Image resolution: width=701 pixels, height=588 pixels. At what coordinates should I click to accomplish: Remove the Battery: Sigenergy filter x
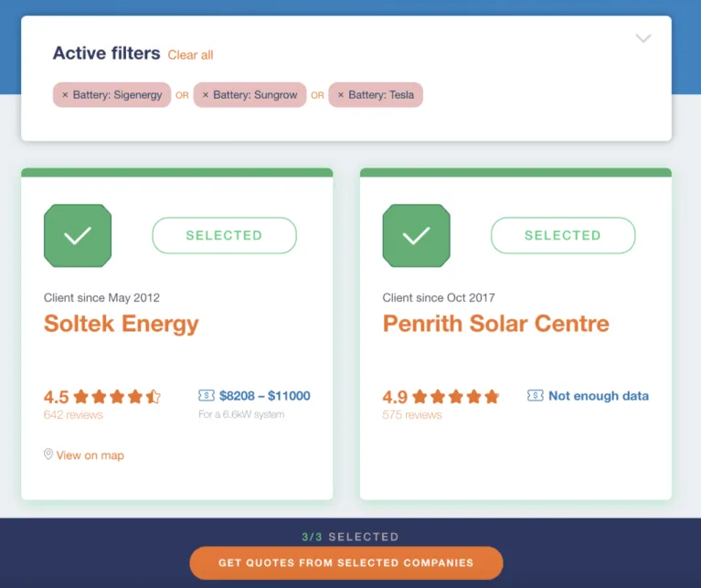pyautogui.click(x=65, y=95)
